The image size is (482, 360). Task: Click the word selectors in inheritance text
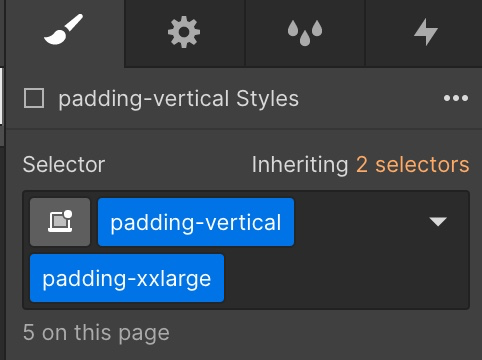pos(422,165)
